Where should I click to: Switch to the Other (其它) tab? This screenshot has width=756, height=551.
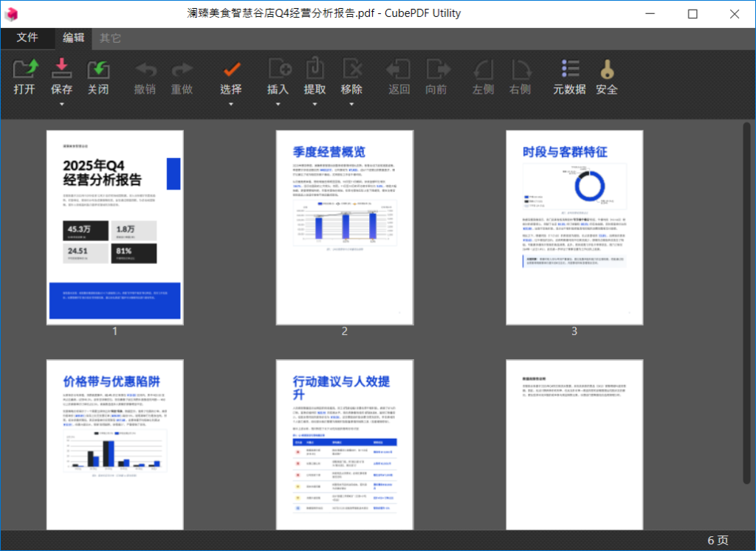111,38
